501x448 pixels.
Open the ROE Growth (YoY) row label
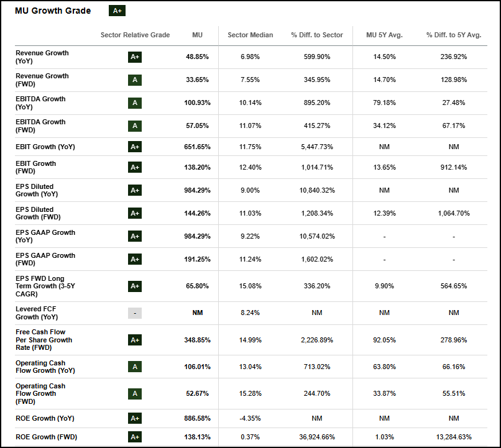point(45,418)
